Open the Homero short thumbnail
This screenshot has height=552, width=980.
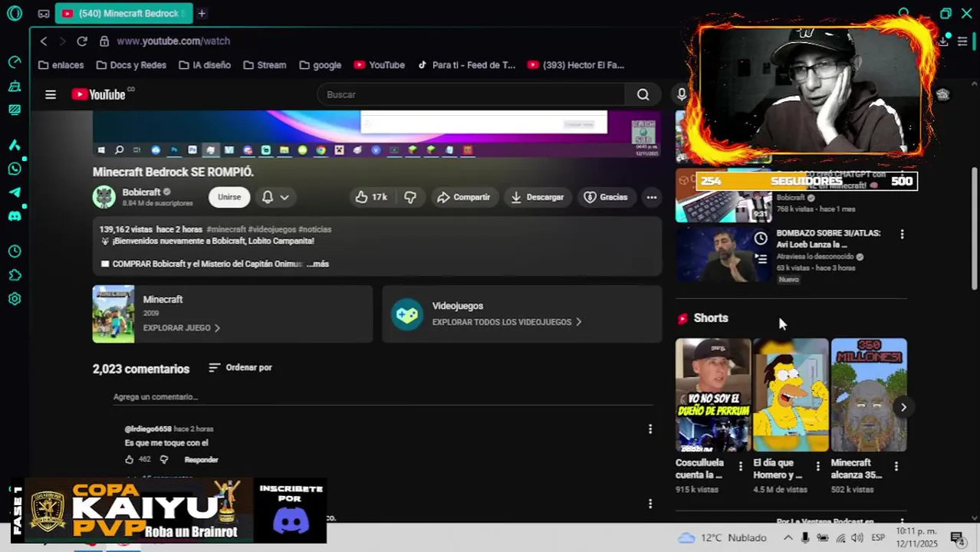pos(791,395)
